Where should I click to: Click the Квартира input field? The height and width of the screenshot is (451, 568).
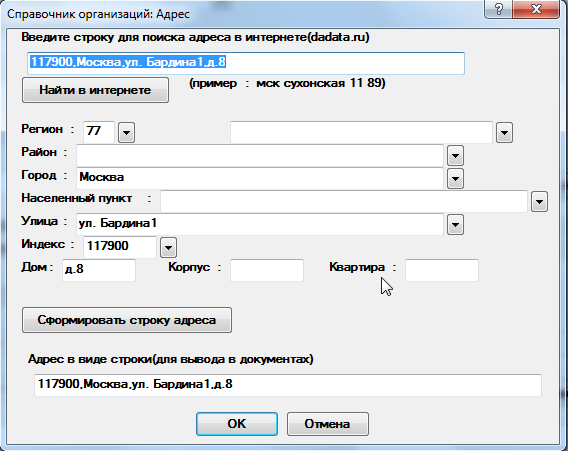coord(442,270)
